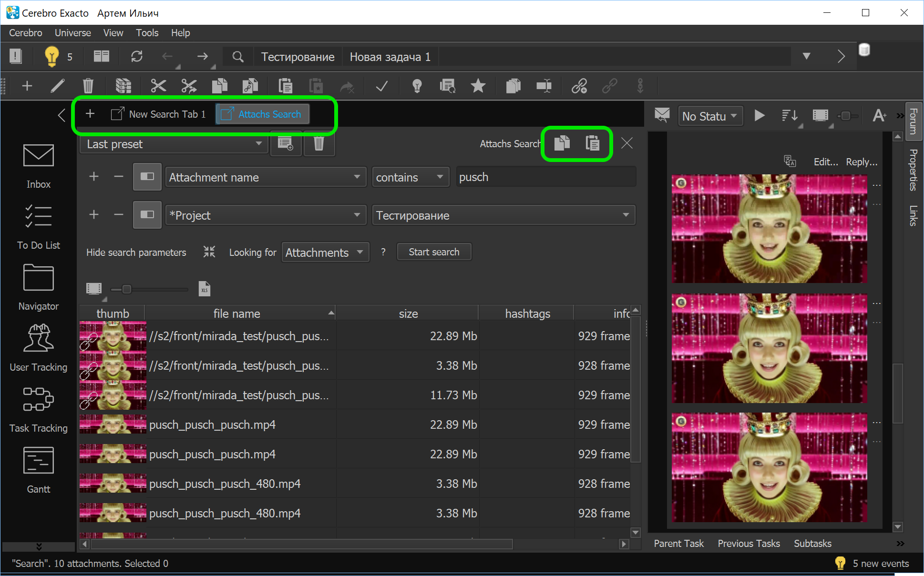
Task: Switch to the Previous Tasks tab
Action: coord(749,544)
